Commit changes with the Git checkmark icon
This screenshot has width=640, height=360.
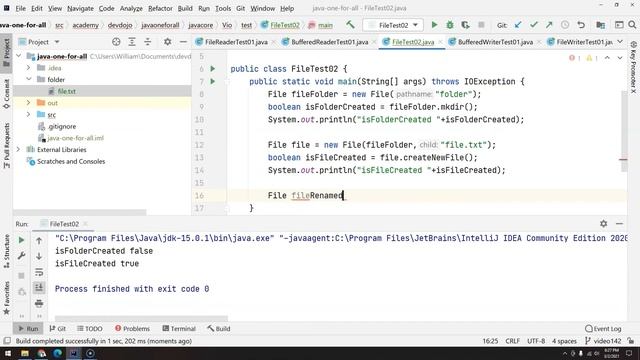pyautogui.click(x=533, y=25)
